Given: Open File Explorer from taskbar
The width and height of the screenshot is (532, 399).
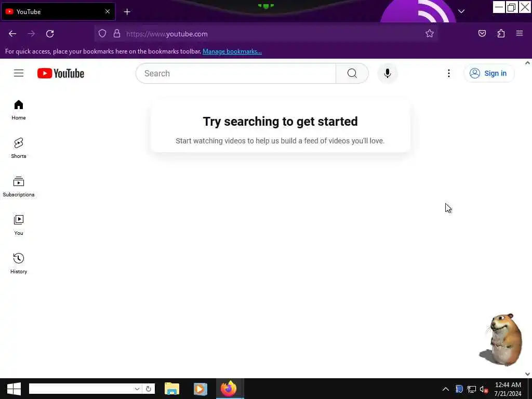Looking at the screenshot, I should click(x=171, y=389).
